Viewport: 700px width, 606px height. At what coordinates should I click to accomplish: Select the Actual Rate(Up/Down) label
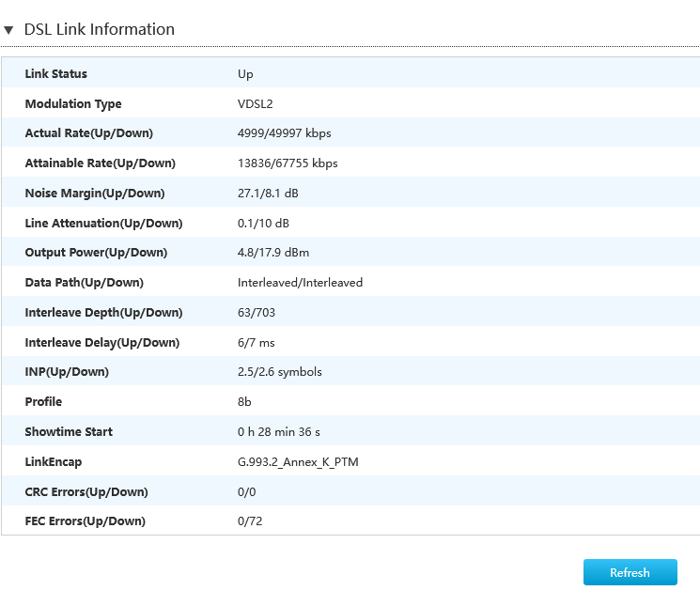89,133
